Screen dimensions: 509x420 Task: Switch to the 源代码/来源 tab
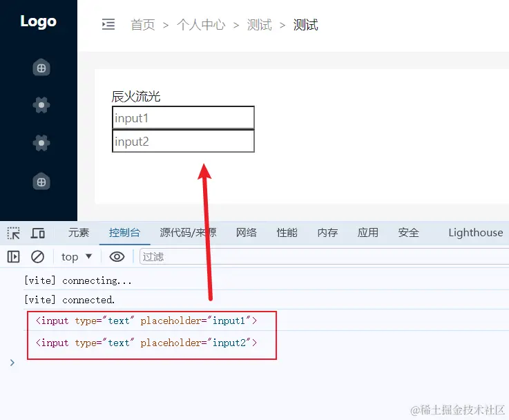pyautogui.click(x=188, y=233)
